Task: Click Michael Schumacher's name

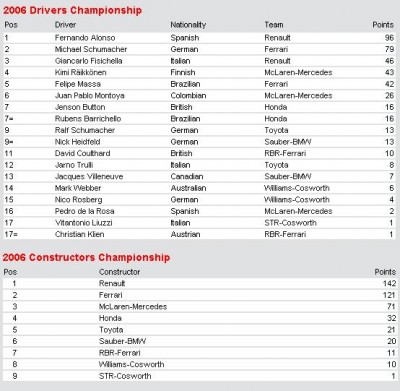Action: (91, 49)
